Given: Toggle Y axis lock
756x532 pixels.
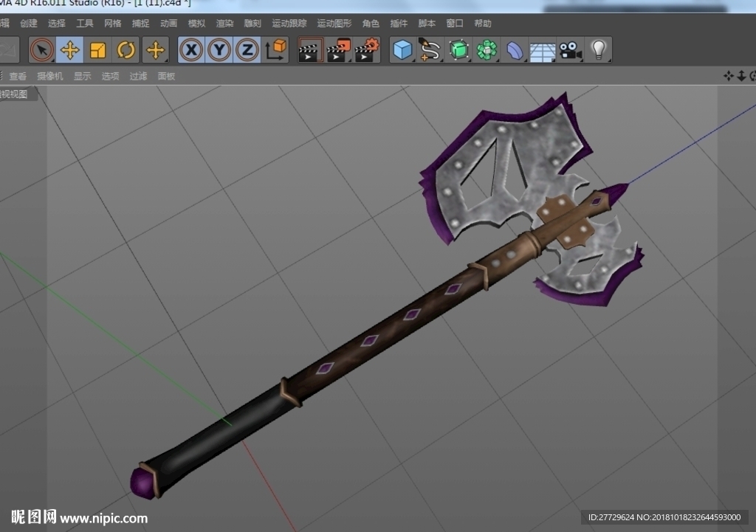Looking at the screenshot, I should [x=219, y=50].
